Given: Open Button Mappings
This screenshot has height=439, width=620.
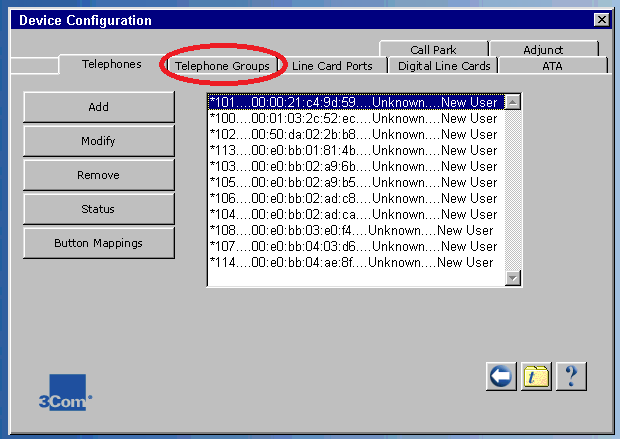Looking at the screenshot, I should pyautogui.click(x=98, y=243).
